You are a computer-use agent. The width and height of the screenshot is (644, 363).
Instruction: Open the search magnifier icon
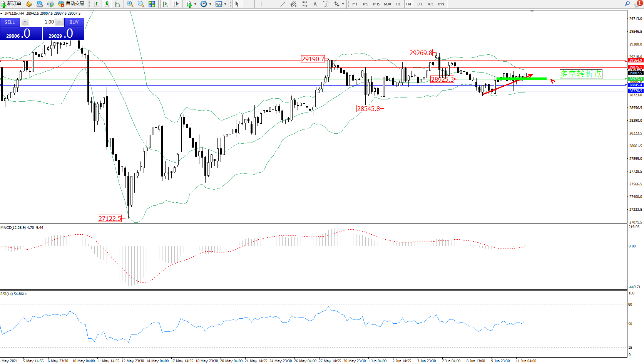coord(627,4)
